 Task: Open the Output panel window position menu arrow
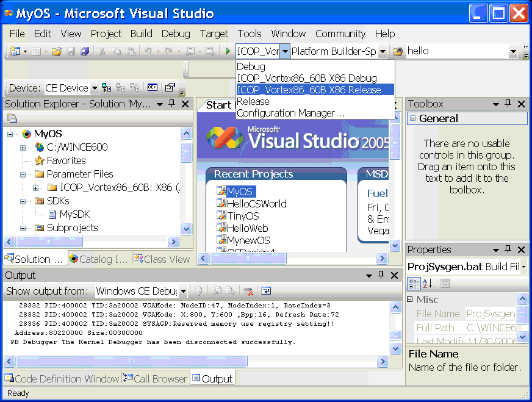click(x=369, y=276)
